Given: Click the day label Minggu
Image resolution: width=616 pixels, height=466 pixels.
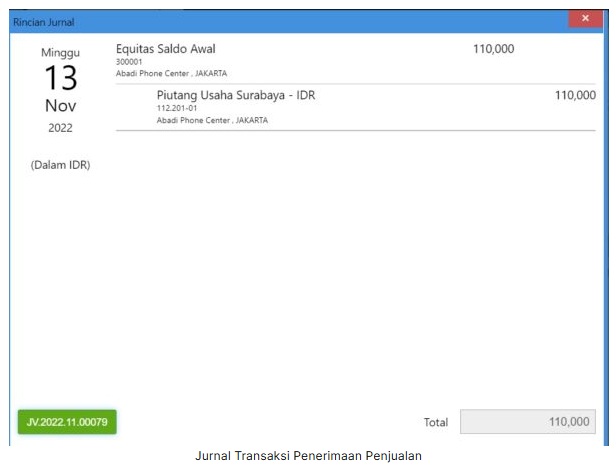Looking at the screenshot, I should click(60, 52).
